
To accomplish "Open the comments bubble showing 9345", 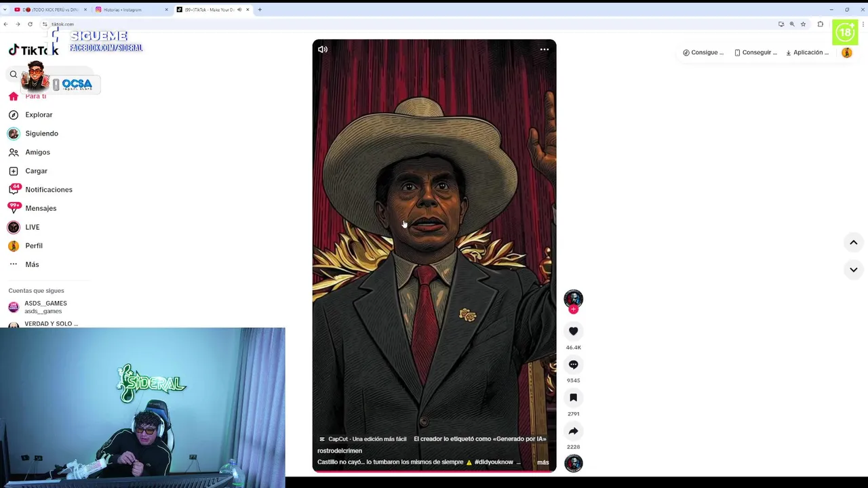I will pos(573,365).
